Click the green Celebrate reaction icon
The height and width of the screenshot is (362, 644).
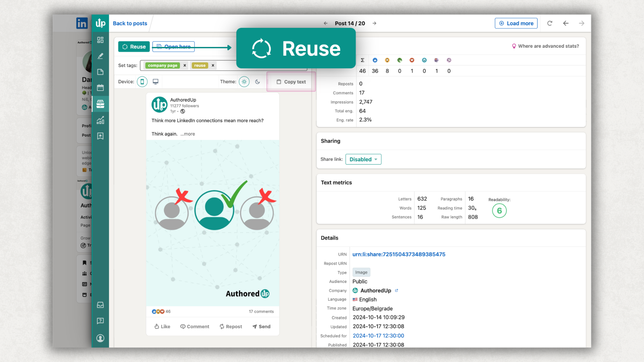click(x=399, y=60)
